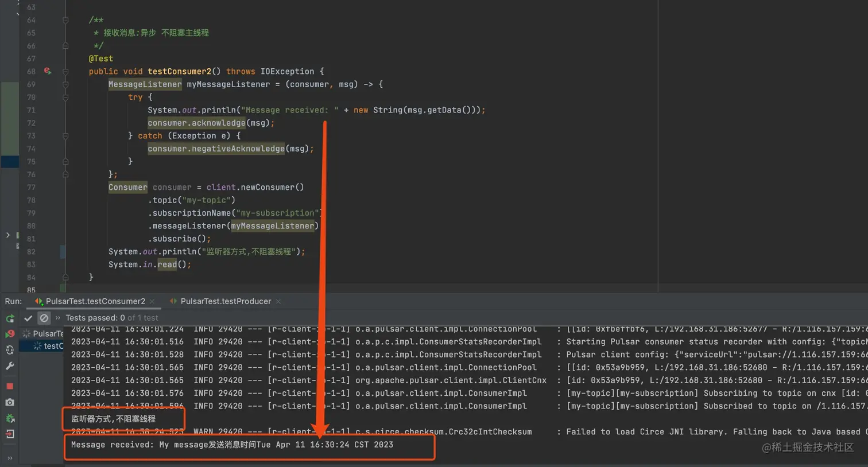Image resolution: width=868 pixels, height=467 pixels.
Task: Click the "Message received: My message" console line
Action: click(232, 445)
